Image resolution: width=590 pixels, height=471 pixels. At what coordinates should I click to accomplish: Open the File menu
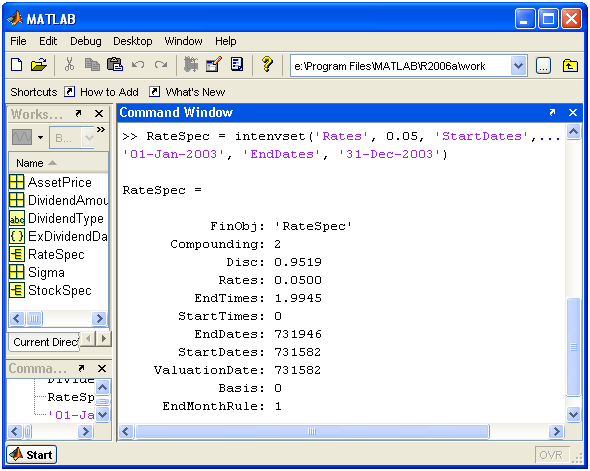pyautogui.click(x=18, y=41)
